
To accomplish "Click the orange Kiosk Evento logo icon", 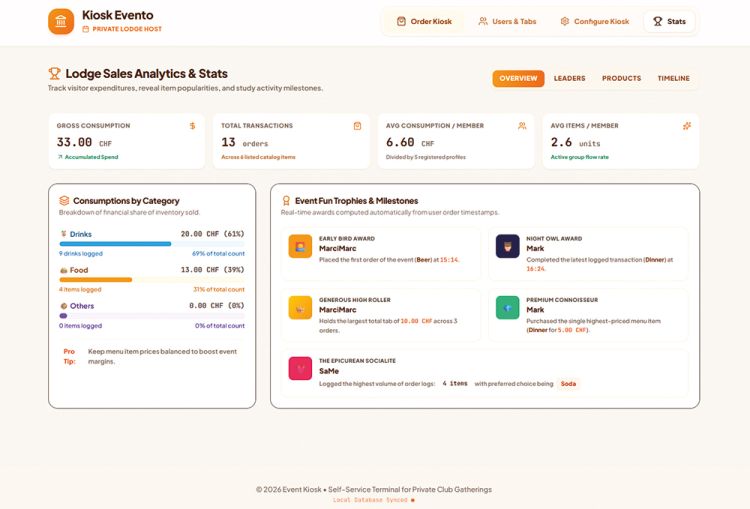I will click(61, 22).
